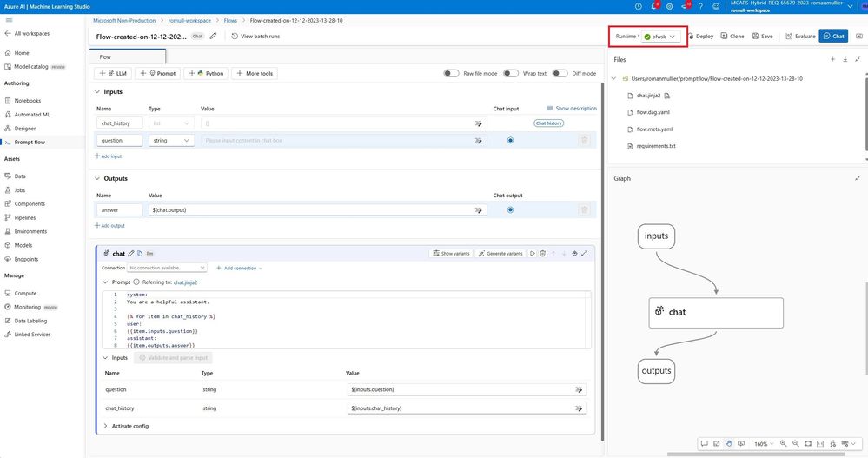Screen dimensions: 868x458
Task: Click the hamburger menu icon
Action: point(9,20)
